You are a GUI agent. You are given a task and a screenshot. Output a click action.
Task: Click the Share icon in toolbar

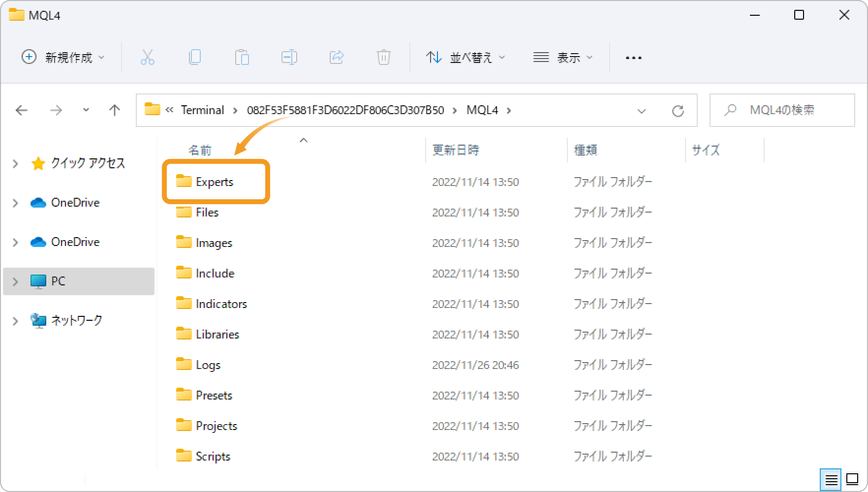pos(337,58)
